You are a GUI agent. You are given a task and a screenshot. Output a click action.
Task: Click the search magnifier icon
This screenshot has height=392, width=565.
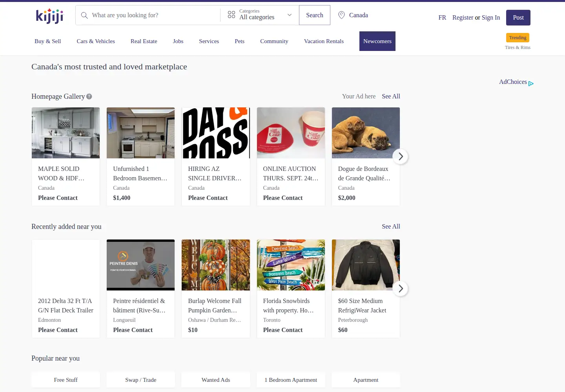point(84,15)
